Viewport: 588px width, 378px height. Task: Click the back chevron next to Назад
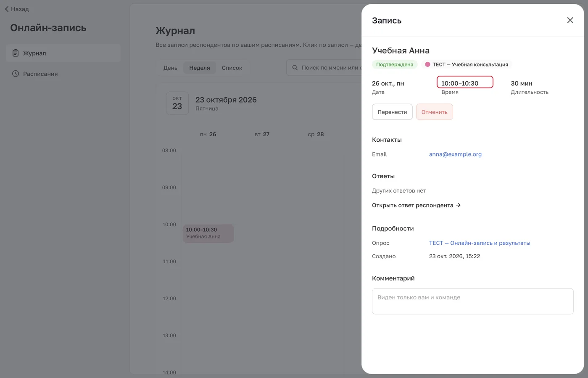(x=7, y=9)
